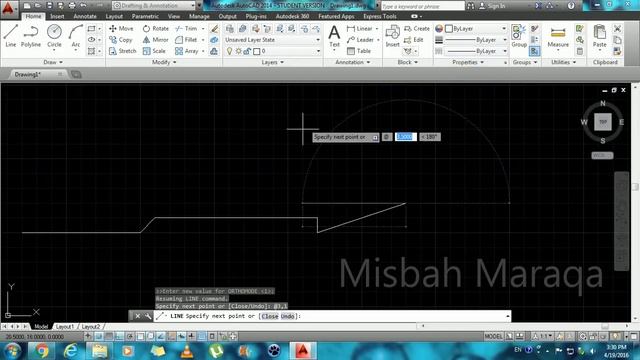Click Sign In button

point(492,6)
